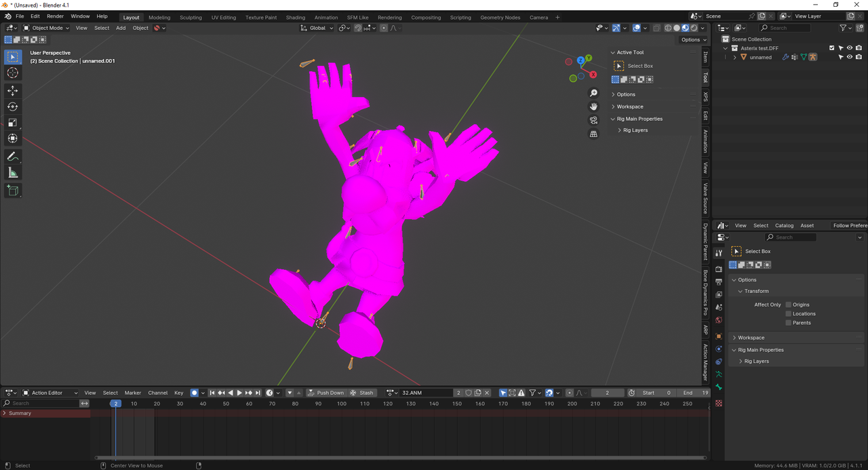The width and height of the screenshot is (868, 470).
Task: Open the Tool properties tab icon
Action: click(719, 252)
